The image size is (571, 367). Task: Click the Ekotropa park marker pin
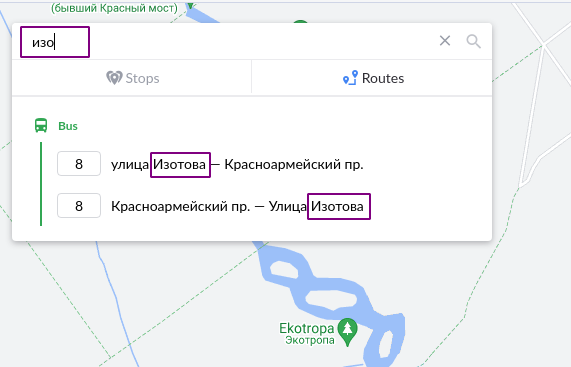(347, 331)
